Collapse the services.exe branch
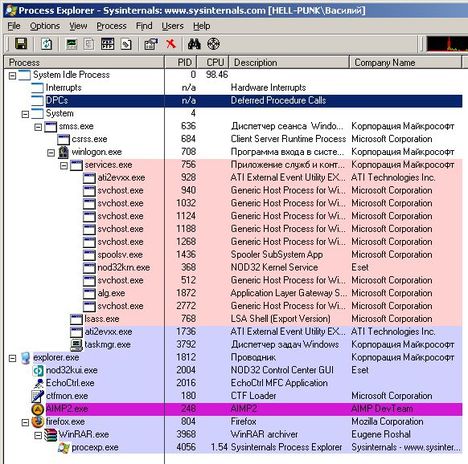The image size is (468, 464). click(64, 166)
